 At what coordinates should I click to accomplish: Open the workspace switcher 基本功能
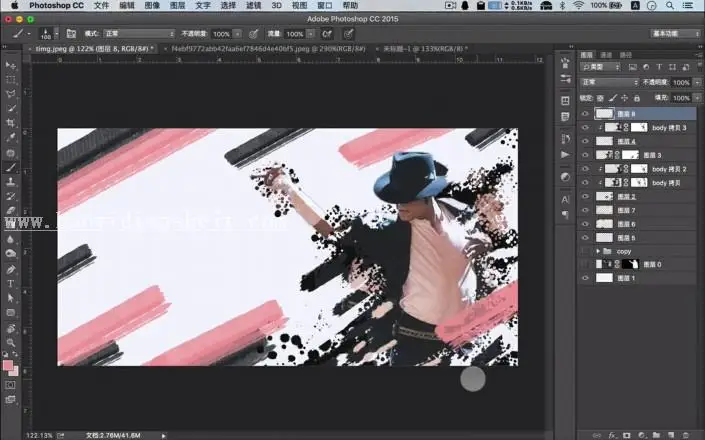click(674, 34)
